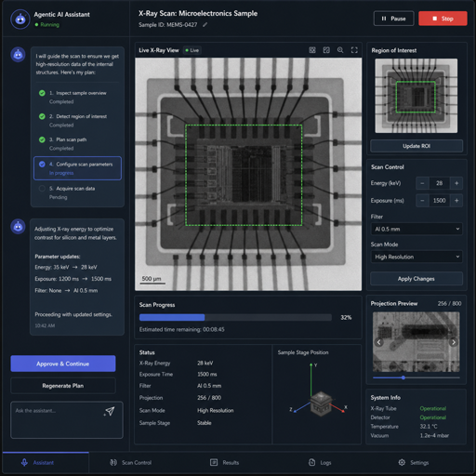Screen dimensions: 476x476
Task: Zoom in with magnifier icon
Action: click(x=340, y=50)
